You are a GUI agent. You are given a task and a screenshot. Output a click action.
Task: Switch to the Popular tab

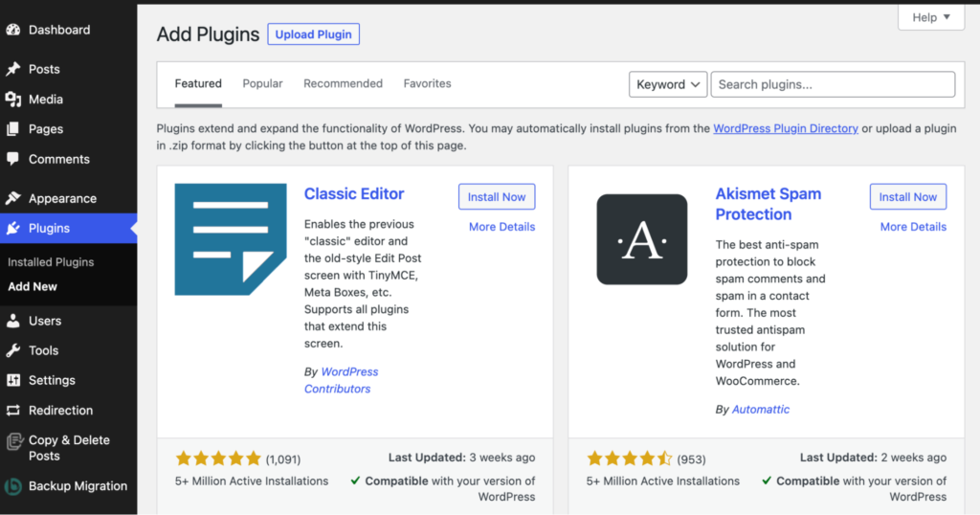pyautogui.click(x=262, y=83)
